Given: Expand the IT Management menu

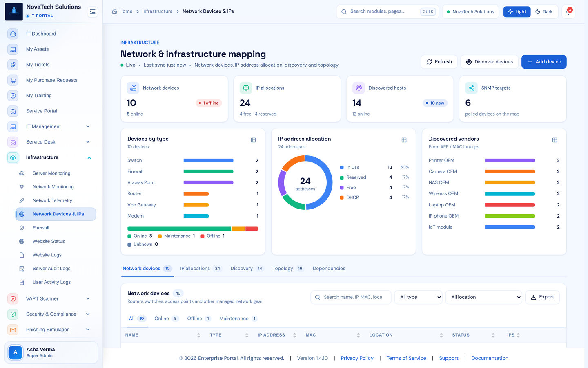Looking at the screenshot, I should pyautogui.click(x=88, y=126).
